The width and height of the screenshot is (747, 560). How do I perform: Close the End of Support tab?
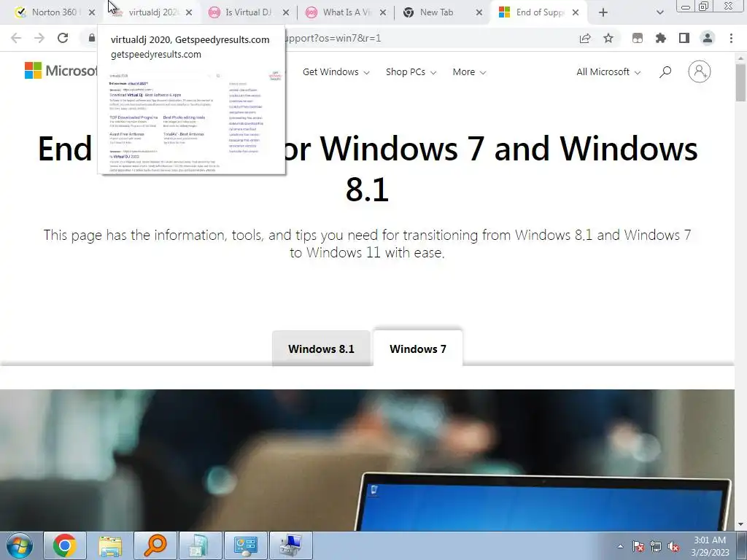(576, 12)
